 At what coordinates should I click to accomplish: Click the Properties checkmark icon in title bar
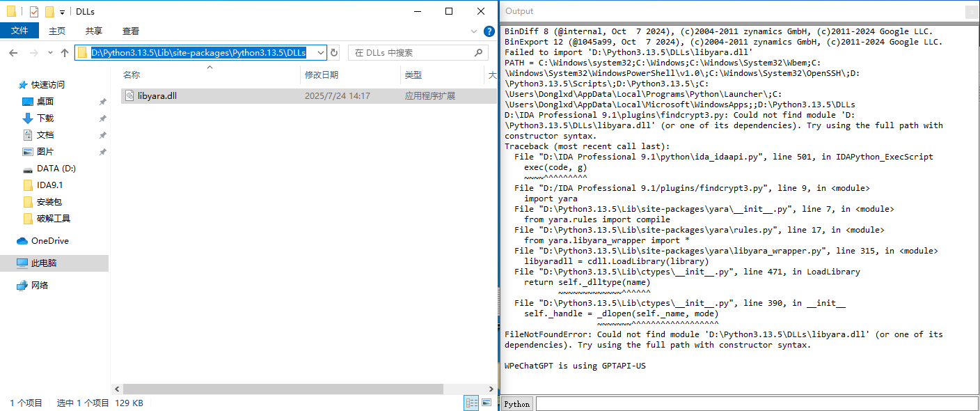click(33, 12)
